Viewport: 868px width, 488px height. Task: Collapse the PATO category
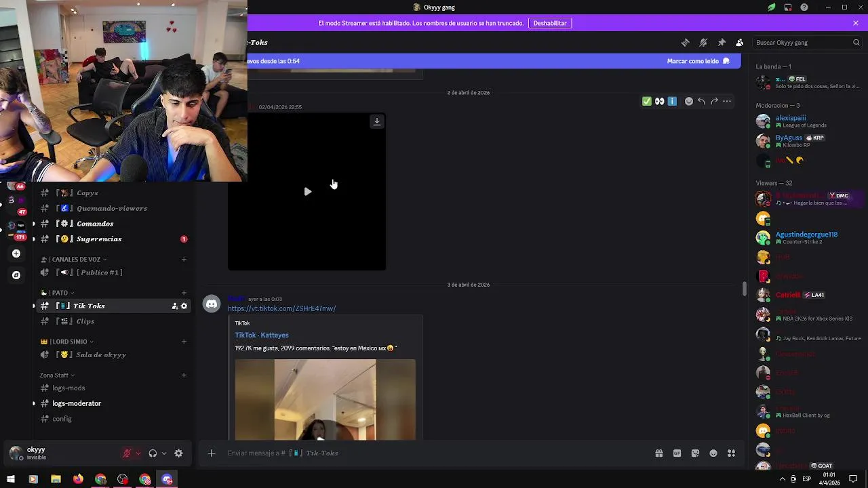point(58,293)
